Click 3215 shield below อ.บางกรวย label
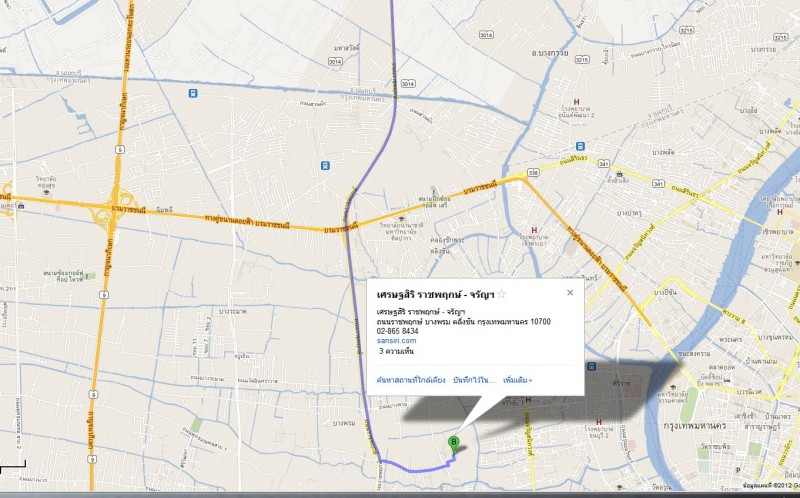Image resolution: width=800 pixels, height=498 pixels. 582,60
